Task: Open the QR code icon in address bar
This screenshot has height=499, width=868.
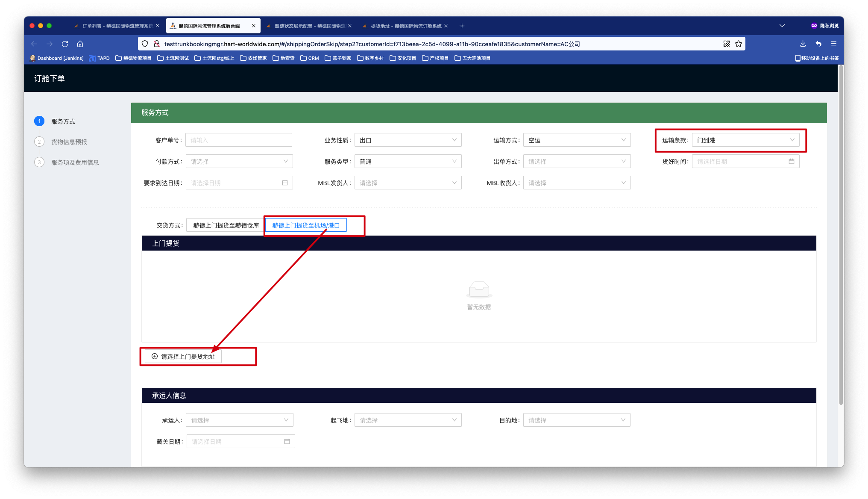Action: [727, 44]
